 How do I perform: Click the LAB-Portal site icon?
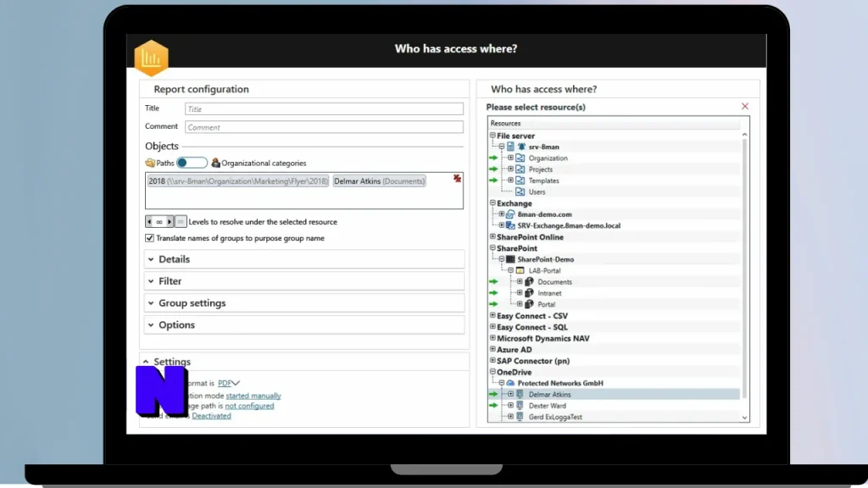[520, 270]
